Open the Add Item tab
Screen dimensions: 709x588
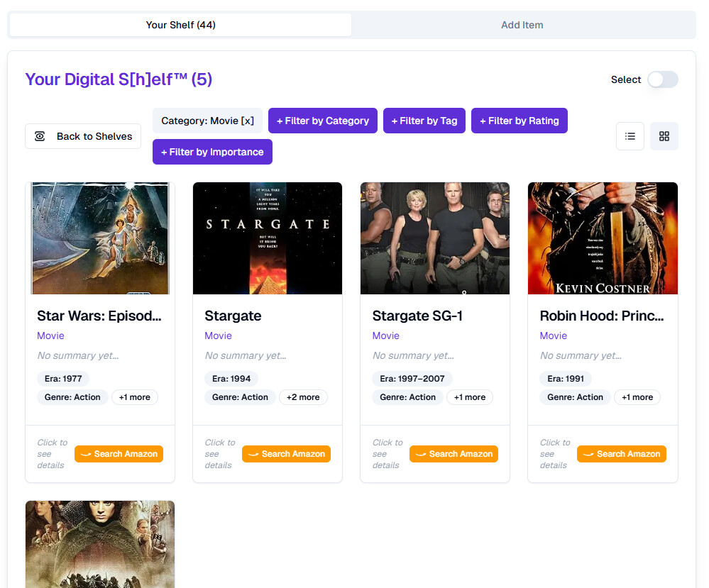coord(522,25)
